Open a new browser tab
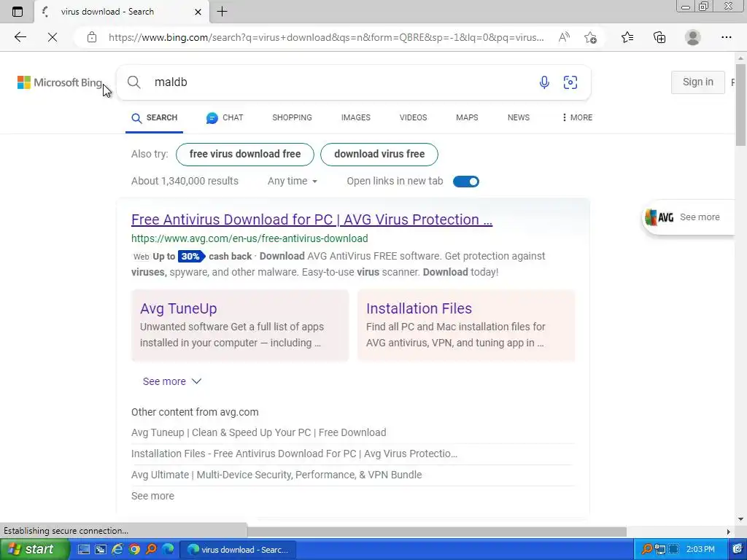 (222, 12)
